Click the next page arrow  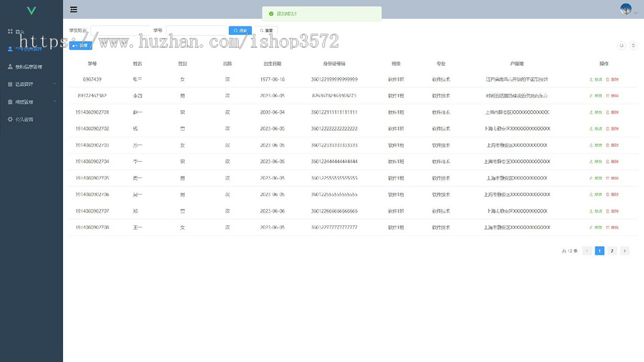pos(625,251)
